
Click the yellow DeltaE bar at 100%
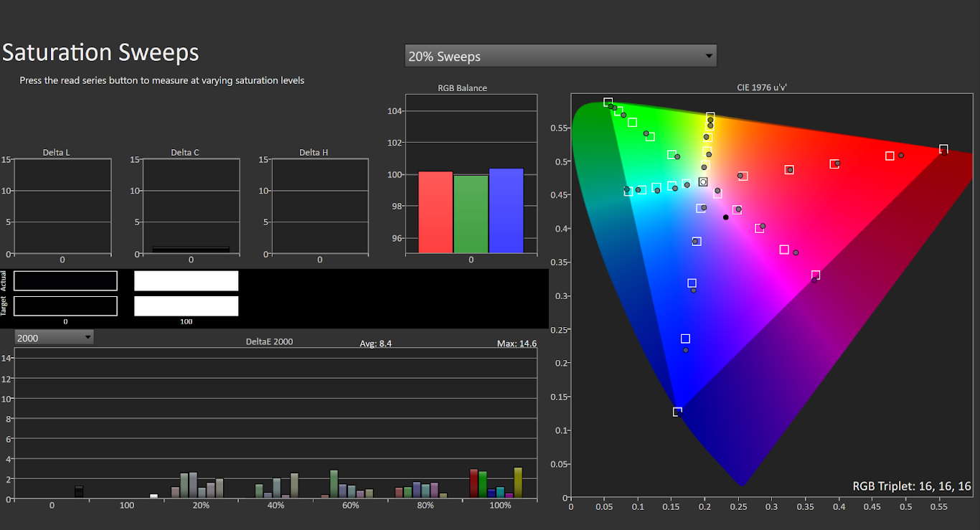click(518, 483)
